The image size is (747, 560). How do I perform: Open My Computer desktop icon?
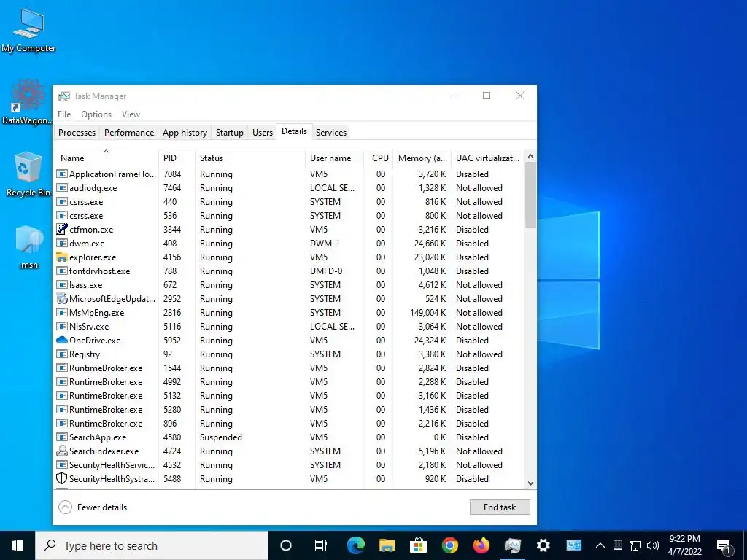point(28,30)
